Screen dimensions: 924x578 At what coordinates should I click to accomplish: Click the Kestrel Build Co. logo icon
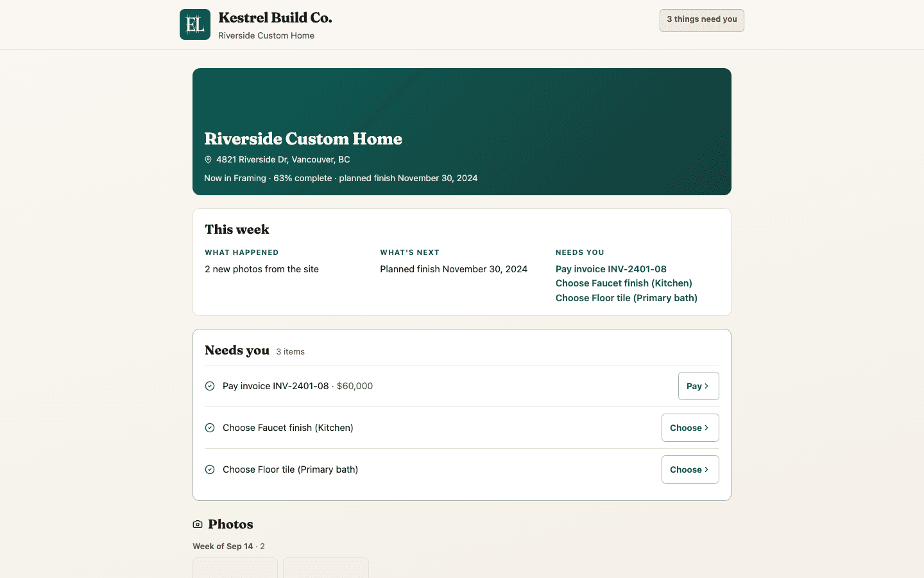click(x=195, y=24)
